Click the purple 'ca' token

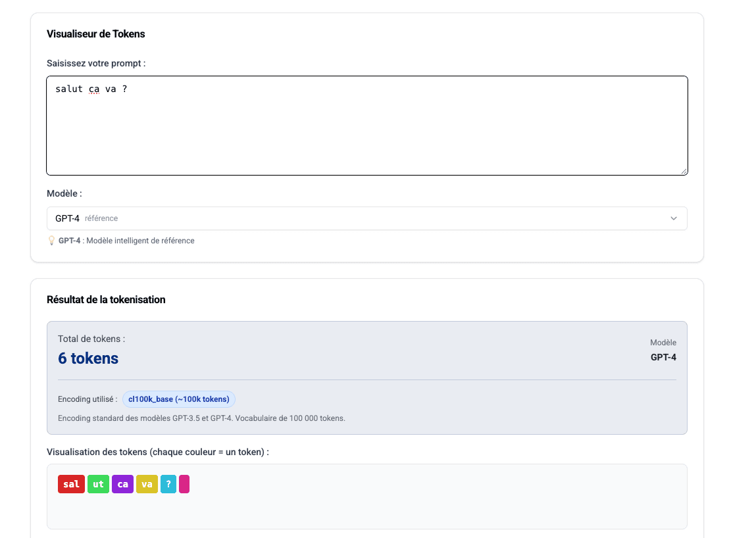tap(122, 483)
